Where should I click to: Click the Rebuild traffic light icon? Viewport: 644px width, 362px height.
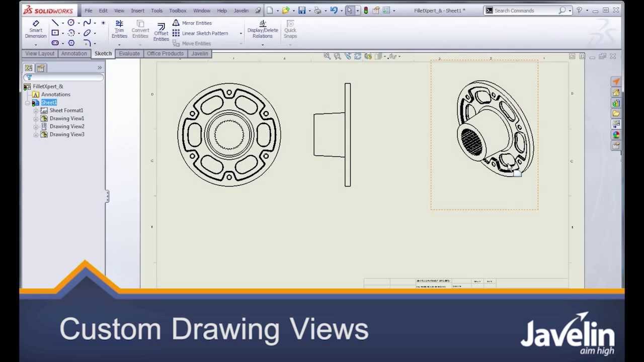tap(366, 10)
